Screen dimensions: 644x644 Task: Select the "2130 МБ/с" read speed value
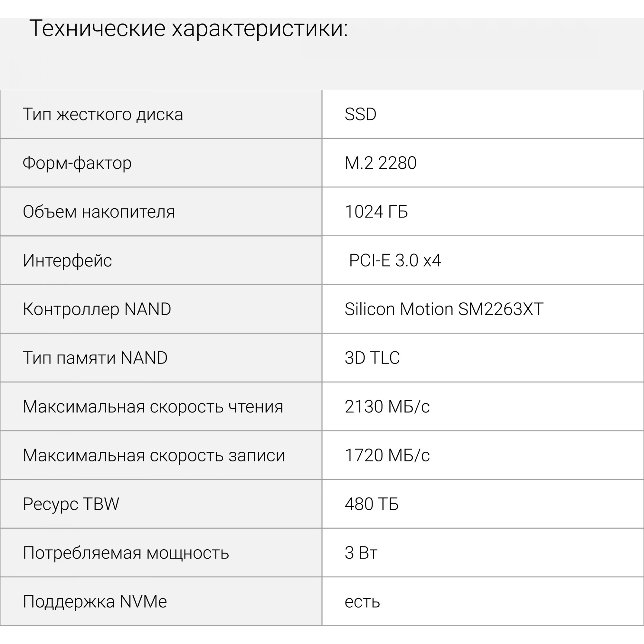387,407
